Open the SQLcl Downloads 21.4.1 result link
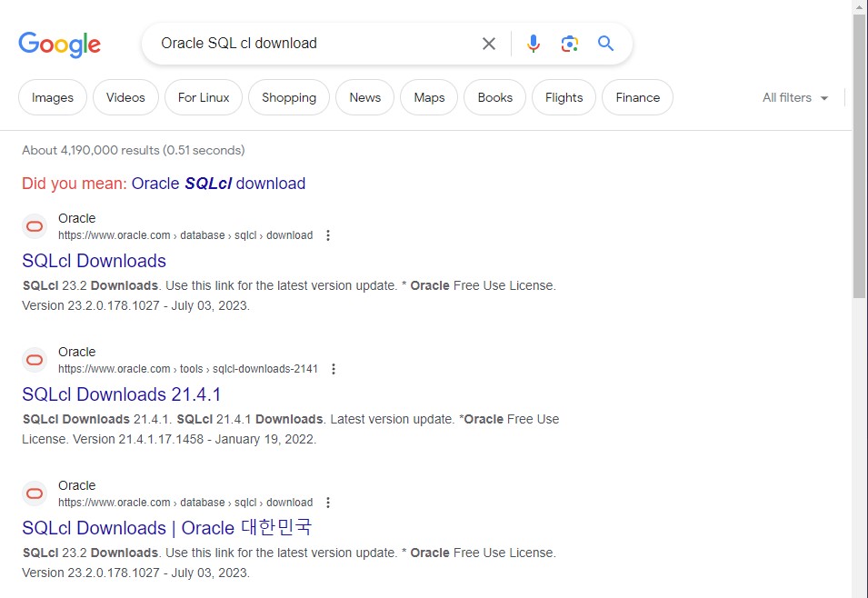The height and width of the screenshot is (598, 868). point(122,394)
